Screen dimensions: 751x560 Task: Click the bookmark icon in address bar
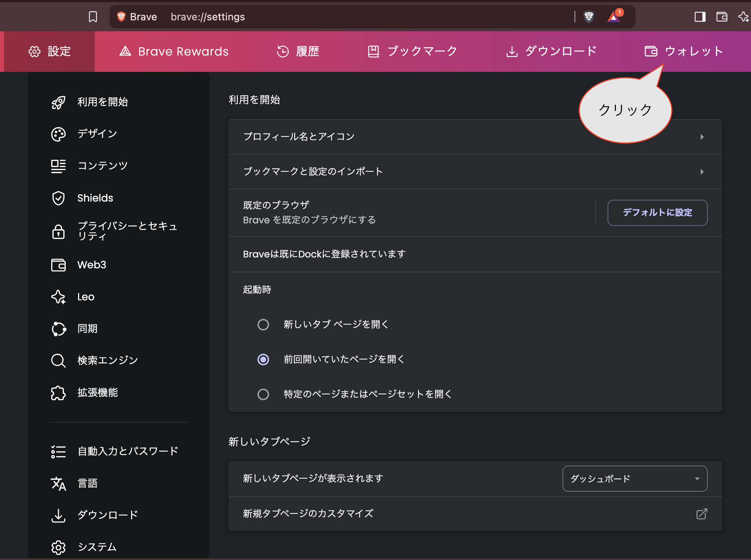(93, 17)
